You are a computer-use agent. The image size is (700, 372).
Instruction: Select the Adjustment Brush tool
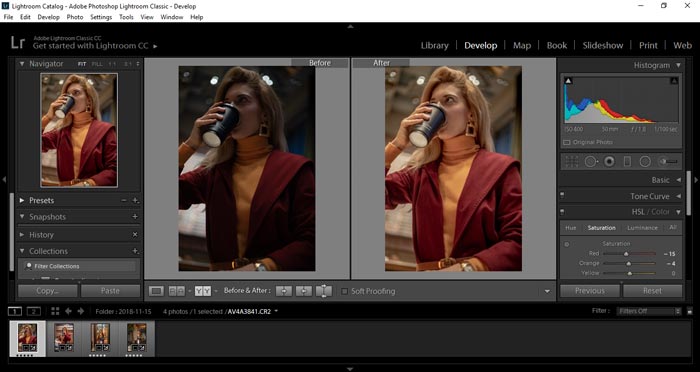point(668,162)
